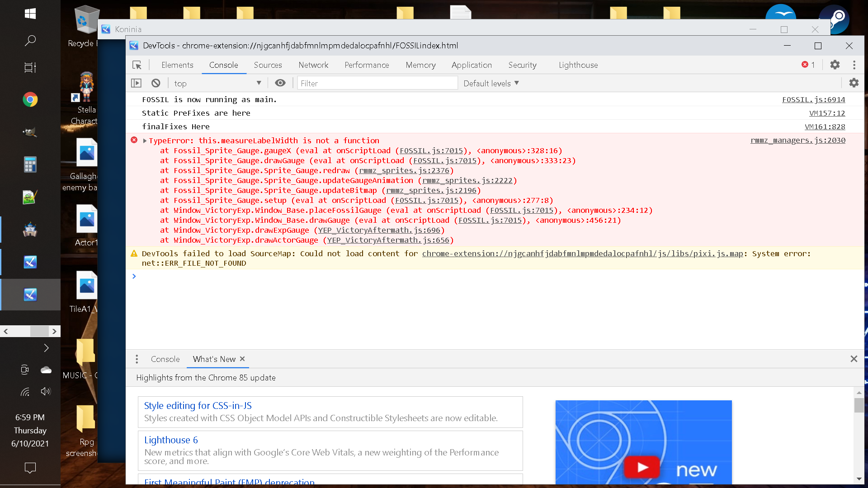Open the notepad-style editor taskbar icon
This screenshot has width=868, height=488.
point(30,197)
